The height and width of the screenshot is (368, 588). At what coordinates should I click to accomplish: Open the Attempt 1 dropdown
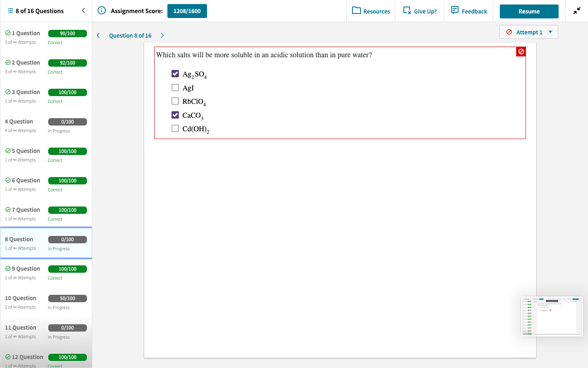pos(528,31)
